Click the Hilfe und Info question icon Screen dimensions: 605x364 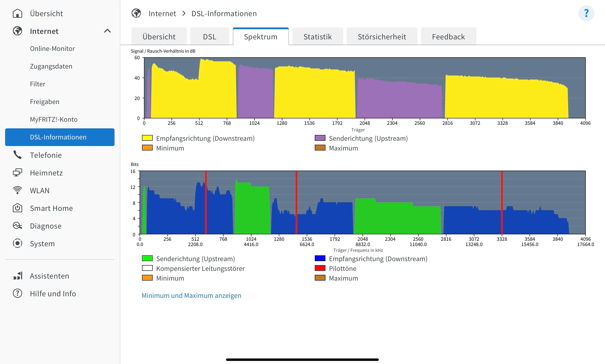tap(18, 293)
